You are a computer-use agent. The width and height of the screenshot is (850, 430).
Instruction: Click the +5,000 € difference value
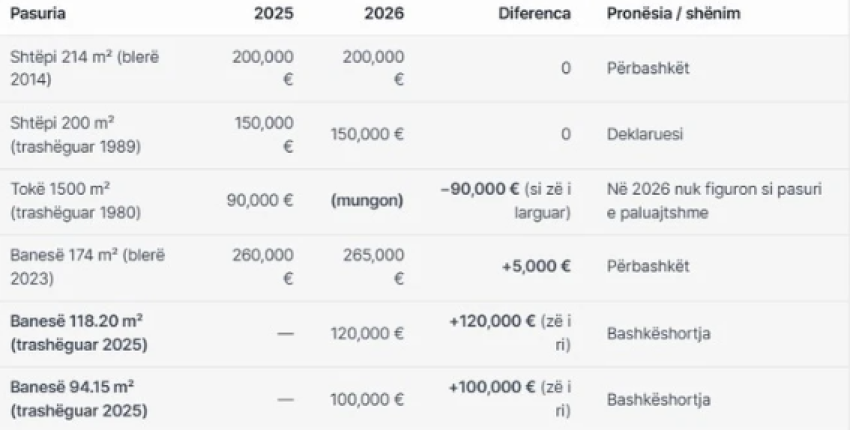click(x=537, y=266)
